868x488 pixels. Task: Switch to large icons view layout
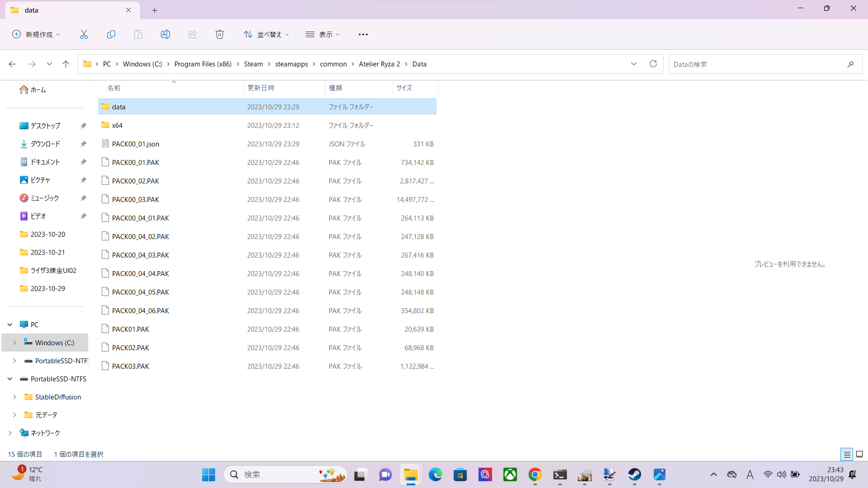(x=859, y=454)
